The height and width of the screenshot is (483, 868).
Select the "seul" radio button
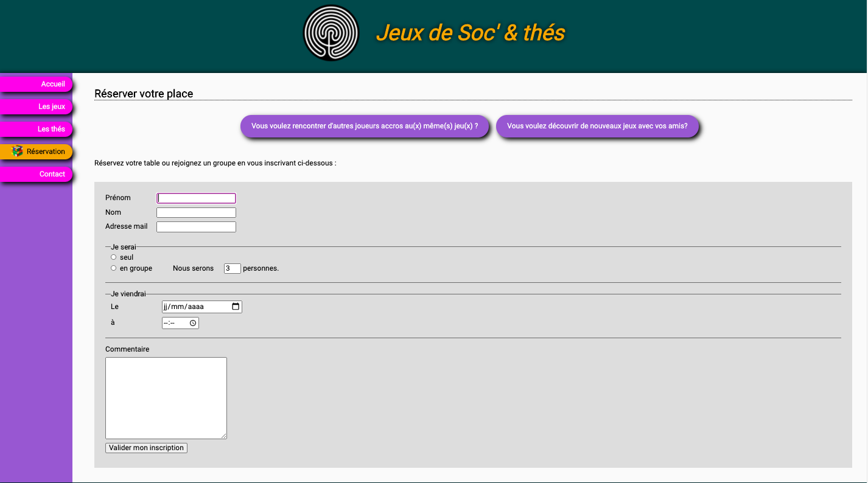(114, 257)
